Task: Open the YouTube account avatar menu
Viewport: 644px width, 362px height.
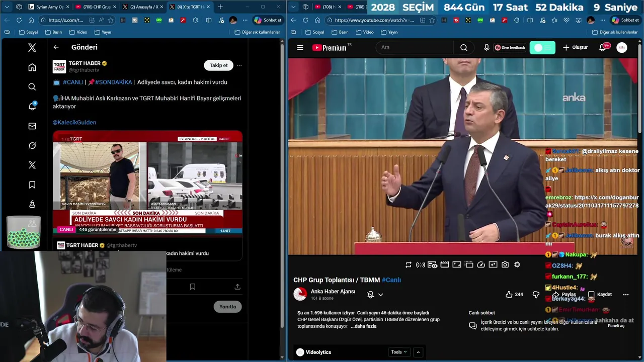Action: pos(622,48)
